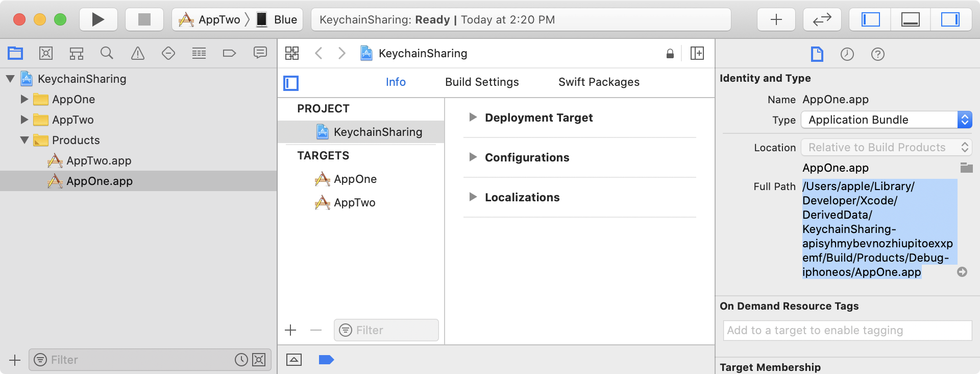Open the Location Relative to Build Products dropdown

pyautogui.click(x=887, y=147)
